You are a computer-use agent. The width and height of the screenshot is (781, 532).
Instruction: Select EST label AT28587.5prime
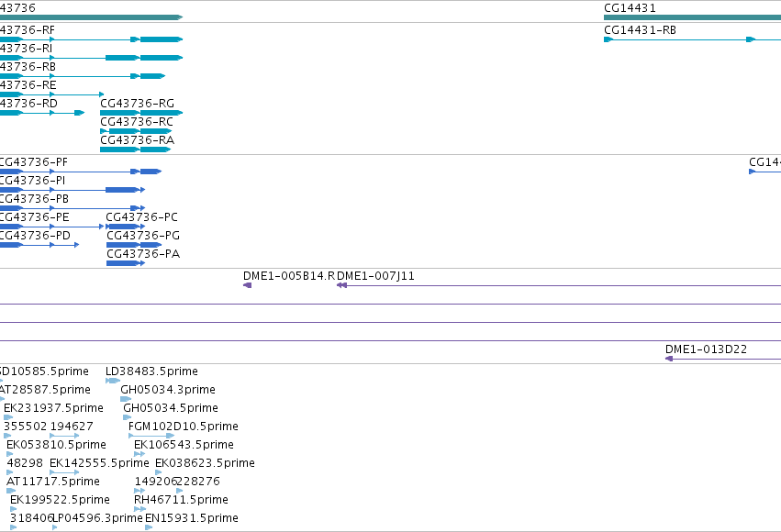point(45,390)
